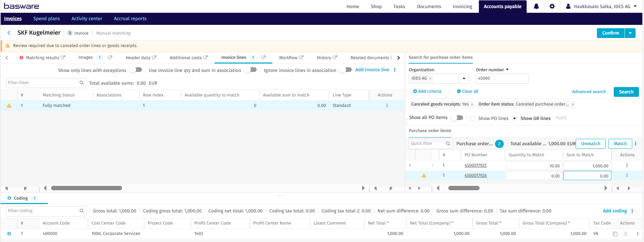Switch to the Spend plans tab

click(46, 18)
